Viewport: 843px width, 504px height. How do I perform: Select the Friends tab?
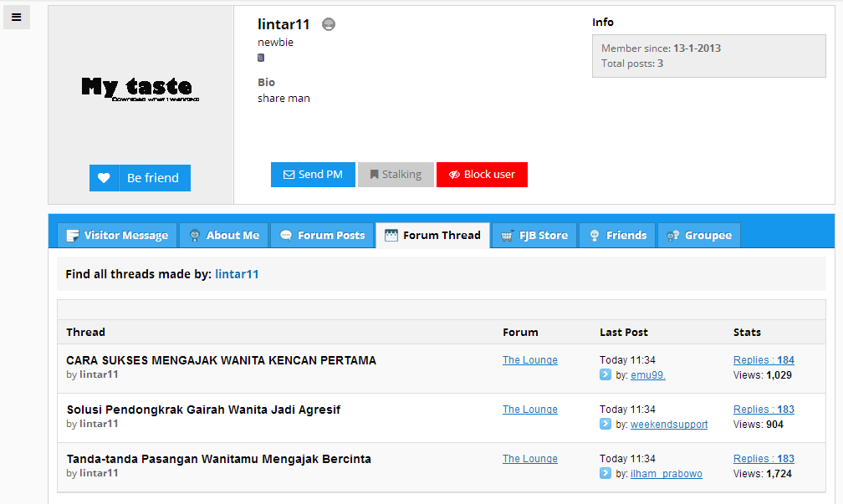point(618,236)
